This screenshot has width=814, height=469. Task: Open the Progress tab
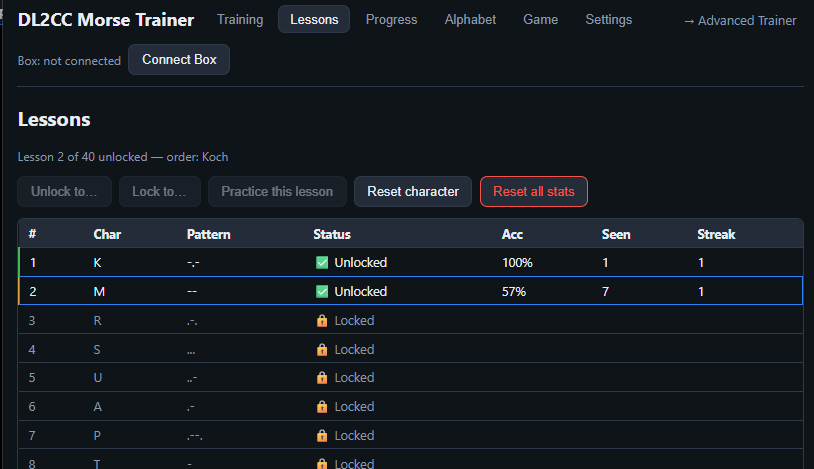391,20
